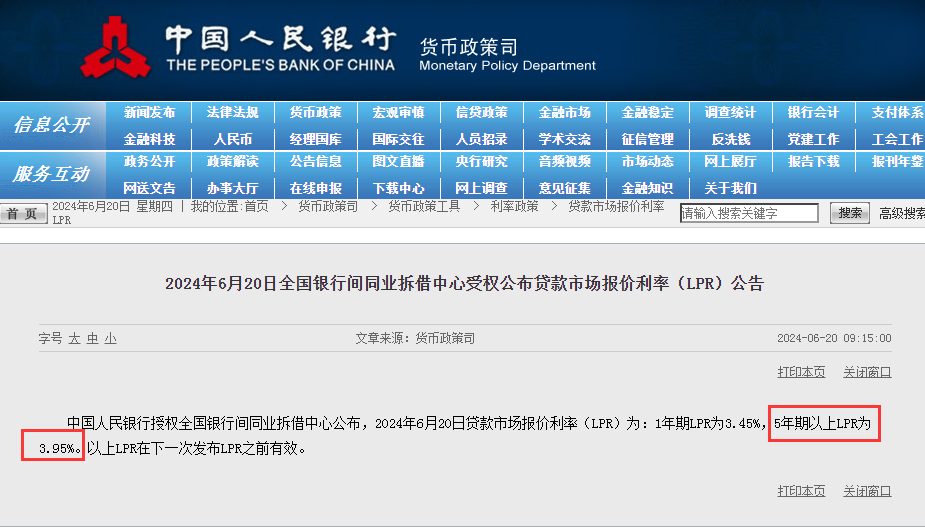Click 关闭窗口 above the article text
The width and height of the screenshot is (925, 528).
[x=867, y=372]
